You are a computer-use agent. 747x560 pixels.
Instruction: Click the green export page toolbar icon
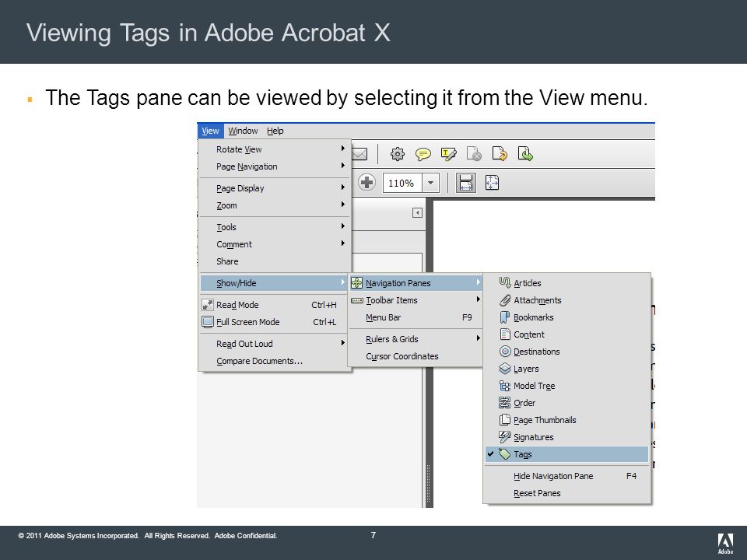pyautogui.click(x=525, y=153)
